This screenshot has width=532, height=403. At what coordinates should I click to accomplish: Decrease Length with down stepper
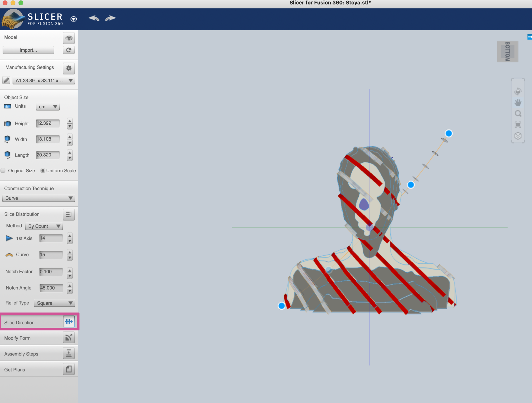tap(70, 158)
